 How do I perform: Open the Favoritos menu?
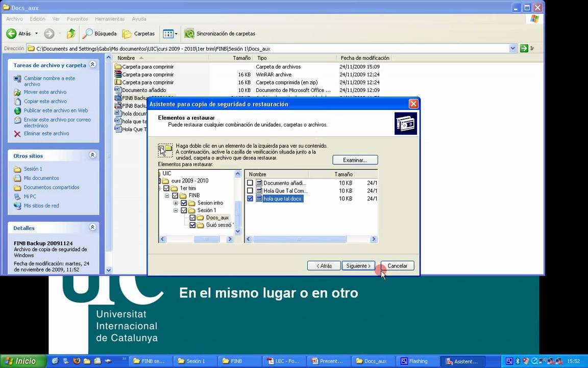pos(77,19)
